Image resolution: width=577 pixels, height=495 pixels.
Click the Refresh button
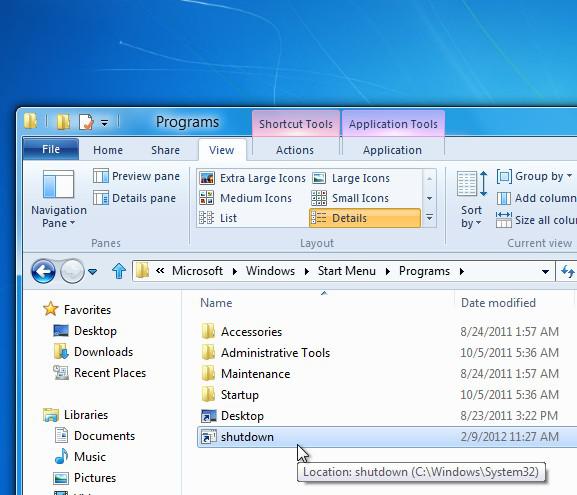567,272
